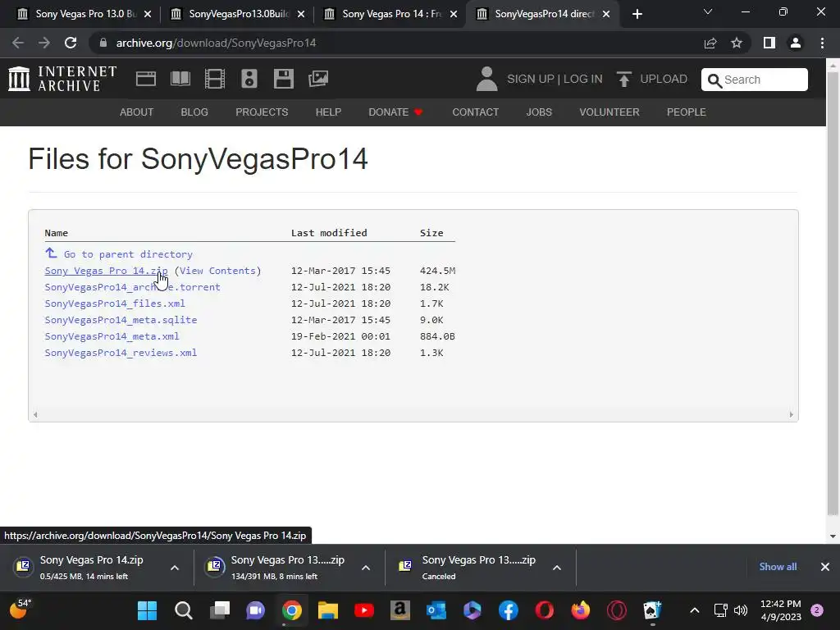
Task: Open SonyVegasPro14_reviews.xml
Action: pos(121,353)
